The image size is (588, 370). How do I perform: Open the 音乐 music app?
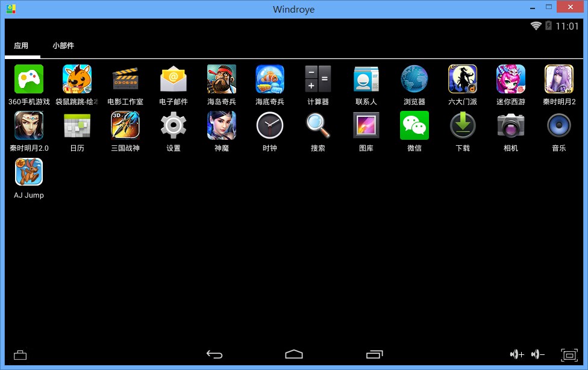click(558, 126)
